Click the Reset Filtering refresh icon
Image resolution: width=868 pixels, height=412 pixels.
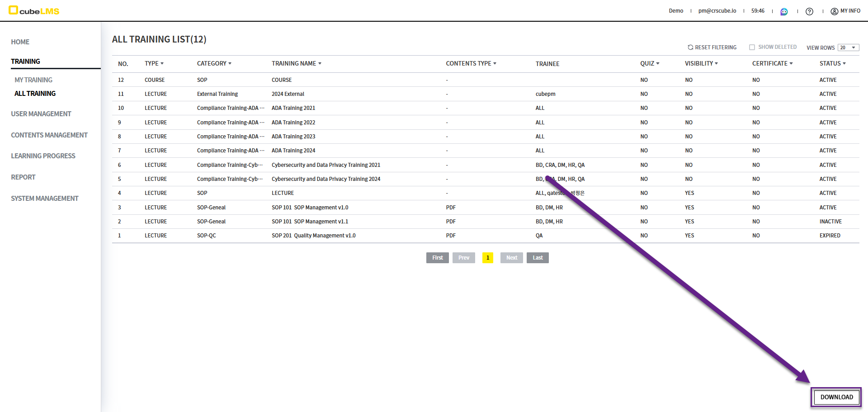(690, 47)
